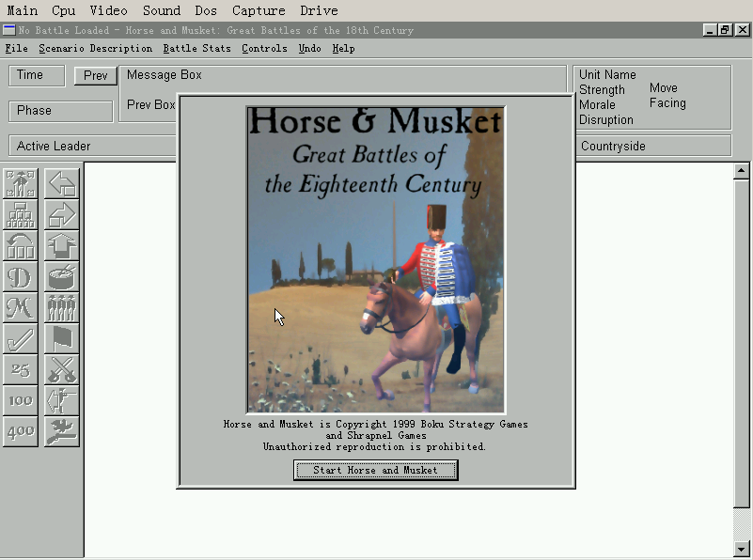
Task: Click the Prev Box label
Action: (x=150, y=104)
